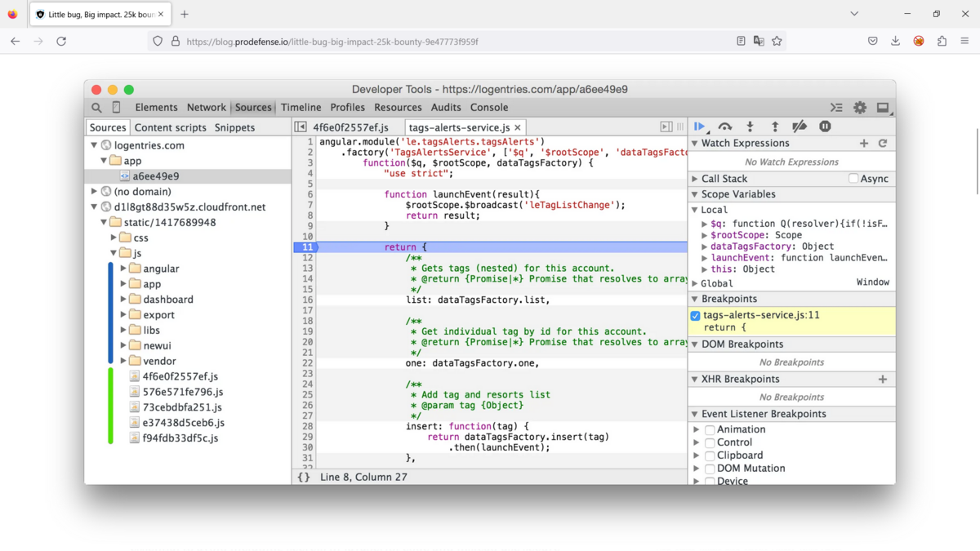The height and width of the screenshot is (551, 980).
Task: Expand the $rootScope variable
Action: point(705,235)
